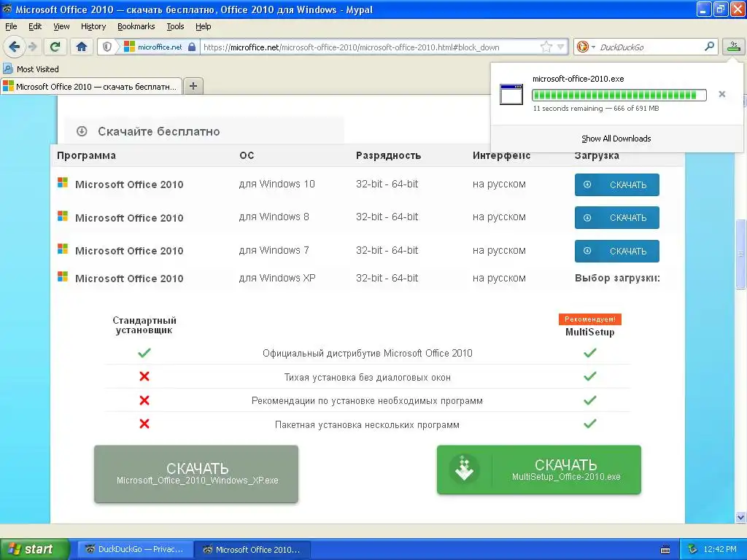Click the Выбор загрузки: label
The image size is (747, 560).
[617, 278]
